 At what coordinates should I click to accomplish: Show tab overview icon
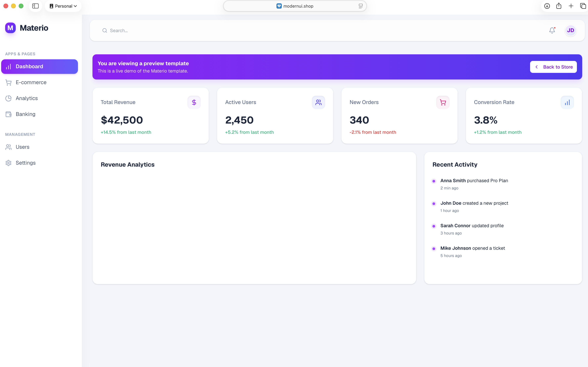583,6
